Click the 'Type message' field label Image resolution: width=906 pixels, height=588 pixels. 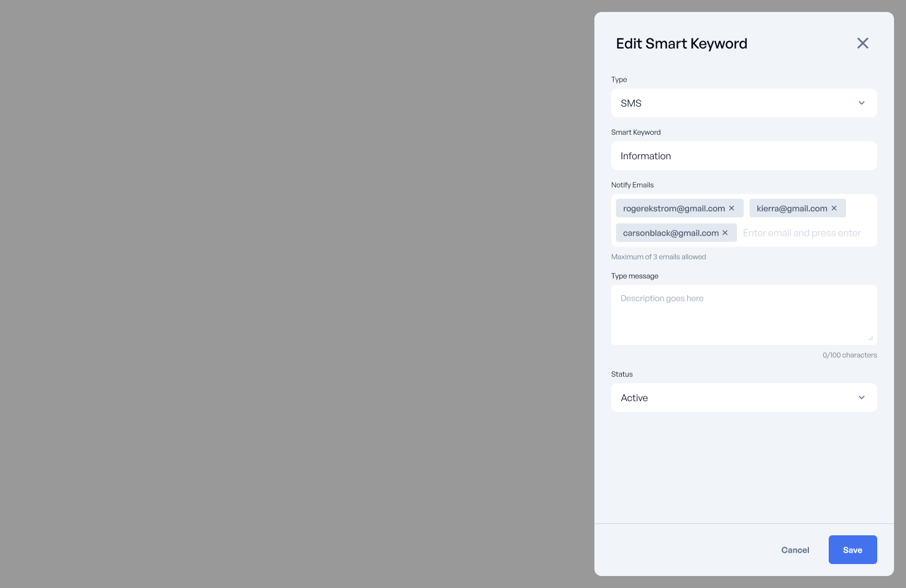pos(635,276)
